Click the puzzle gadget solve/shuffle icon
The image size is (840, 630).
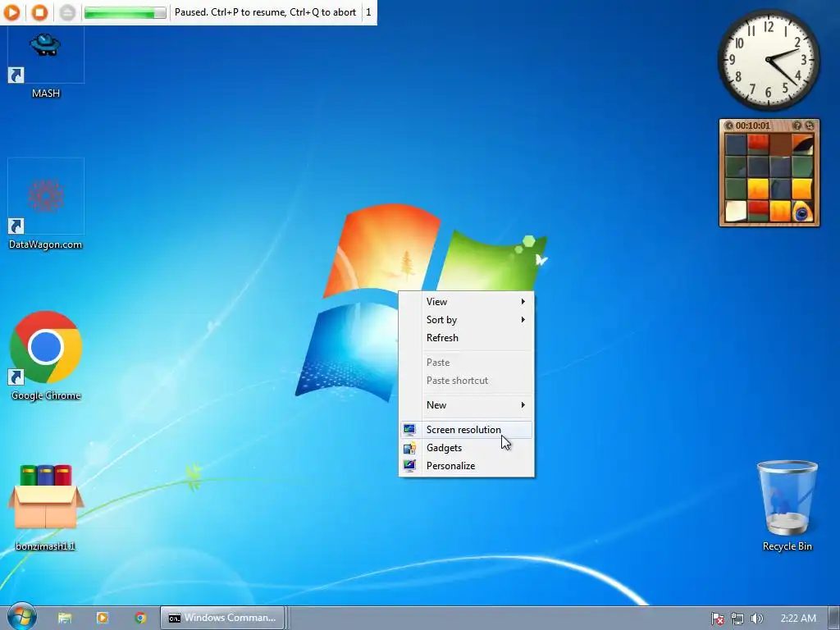coord(810,126)
